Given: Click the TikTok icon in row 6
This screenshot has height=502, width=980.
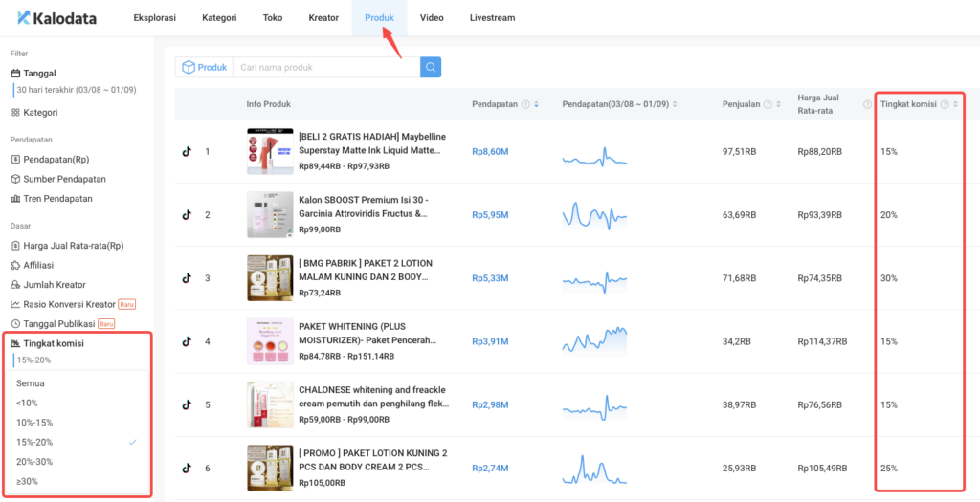Looking at the screenshot, I should pyautogui.click(x=187, y=468).
